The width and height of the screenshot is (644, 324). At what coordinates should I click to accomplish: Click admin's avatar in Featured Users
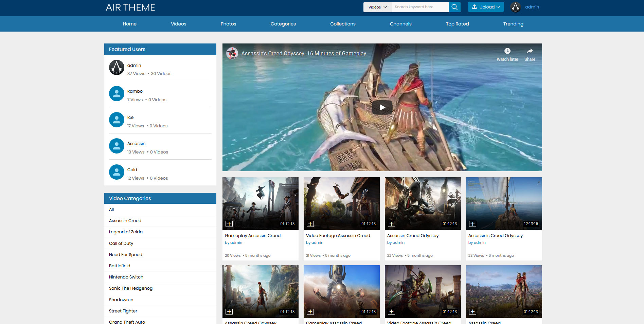pyautogui.click(x=117, y=67)
